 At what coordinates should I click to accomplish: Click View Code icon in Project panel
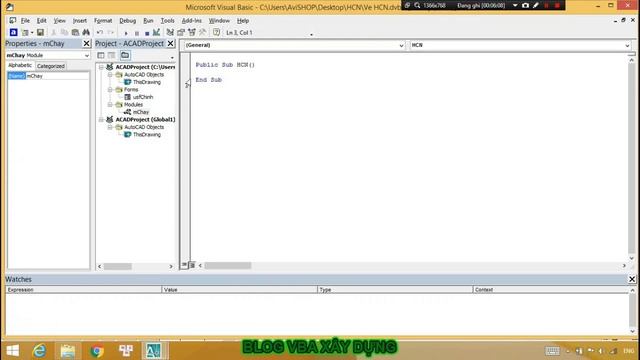point(101,55)
